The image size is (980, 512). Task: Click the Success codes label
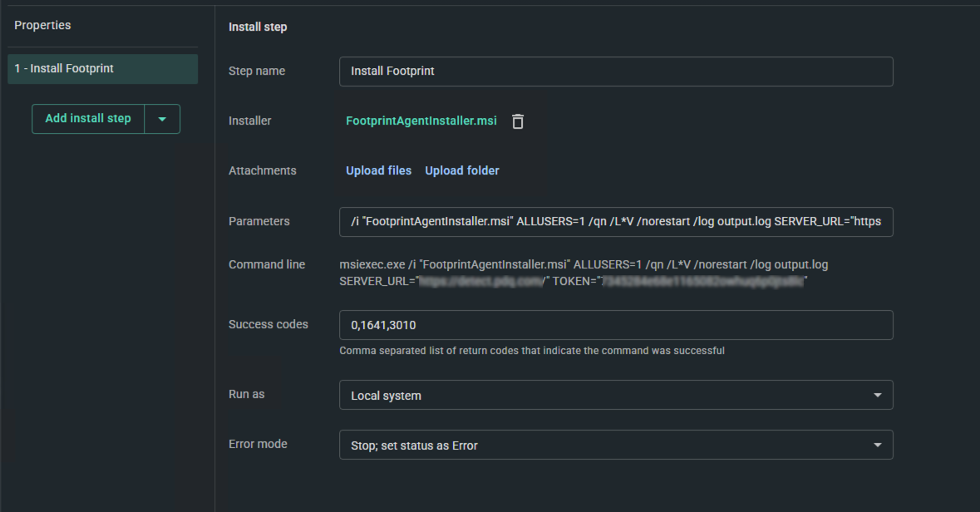click(x=268, y=324)
